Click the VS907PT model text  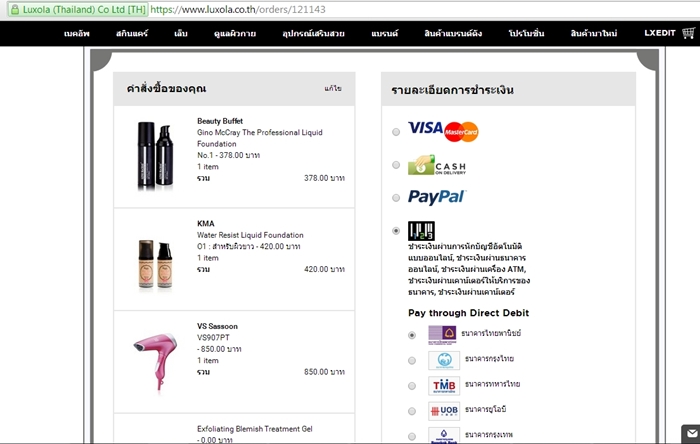pos(213,338)
